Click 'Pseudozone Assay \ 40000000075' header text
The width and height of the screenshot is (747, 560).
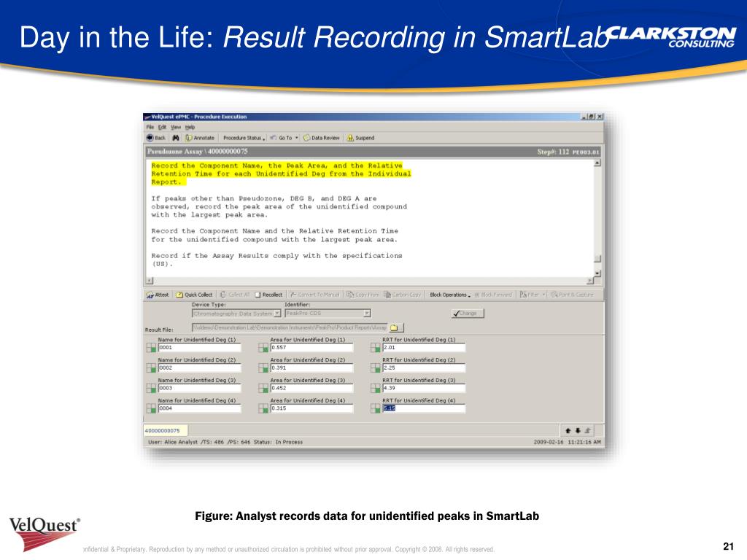click(x=197, y=152)
